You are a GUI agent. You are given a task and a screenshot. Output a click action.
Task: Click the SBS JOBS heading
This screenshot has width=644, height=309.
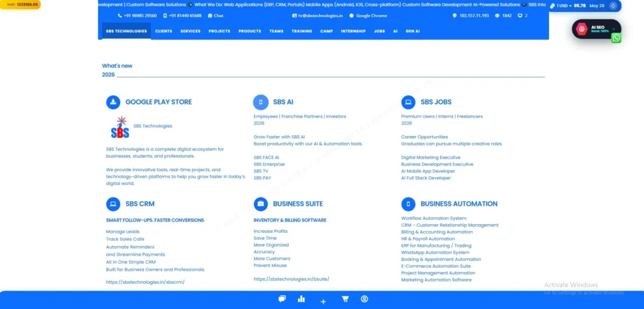click(x=436, y=103)
